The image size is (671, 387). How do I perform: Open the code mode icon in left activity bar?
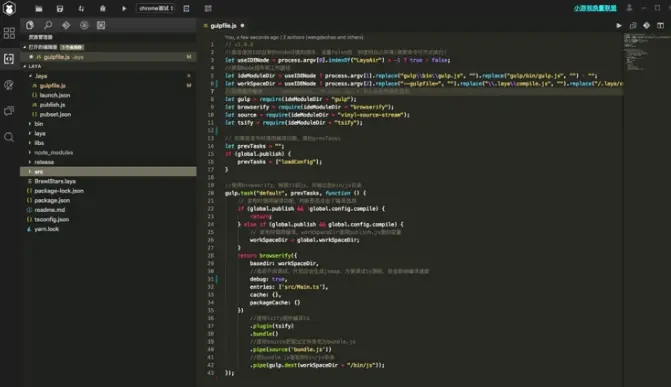point(9,59)
